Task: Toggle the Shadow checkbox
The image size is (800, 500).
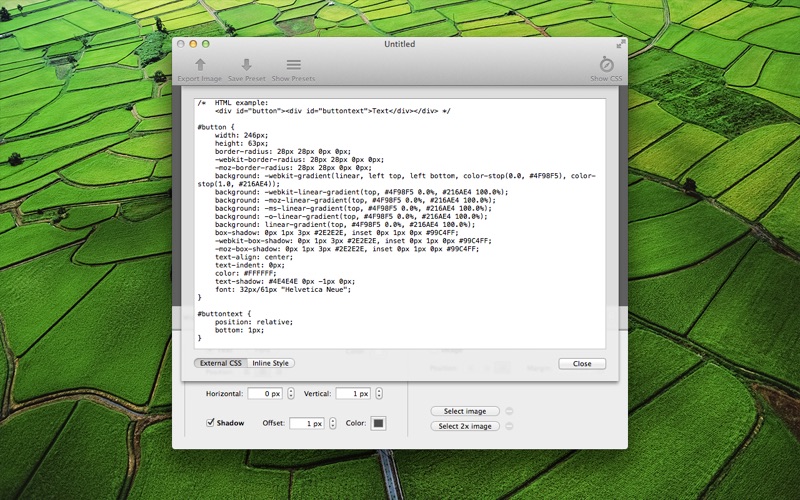Action: point(211,423)
